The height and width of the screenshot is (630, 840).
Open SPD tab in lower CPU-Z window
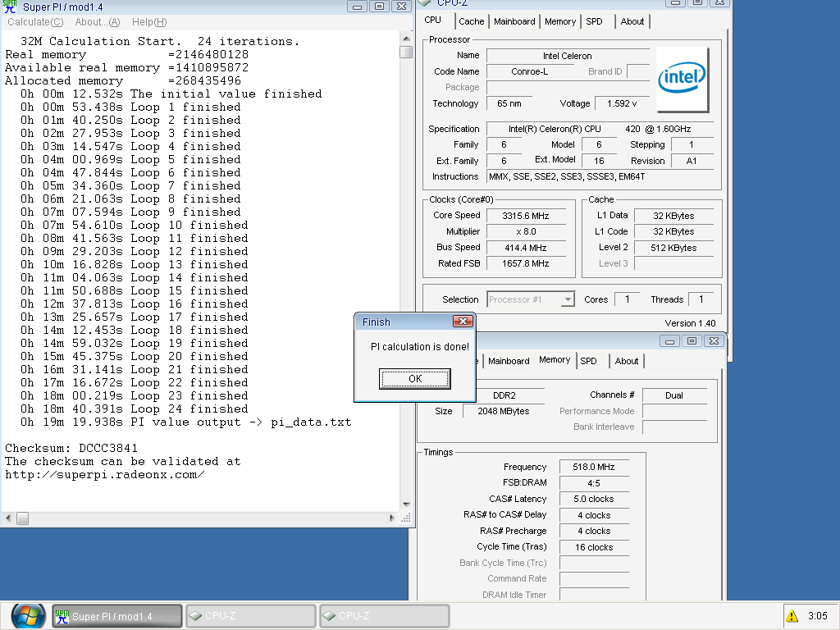[588, 361]
